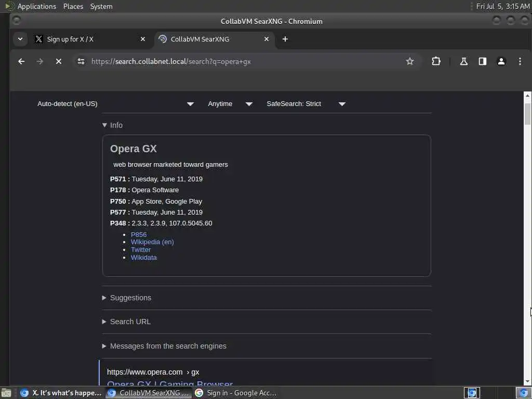Open the Anytime time range dropdown
This screenshot has height=399, width=532.
coord(230,104)
